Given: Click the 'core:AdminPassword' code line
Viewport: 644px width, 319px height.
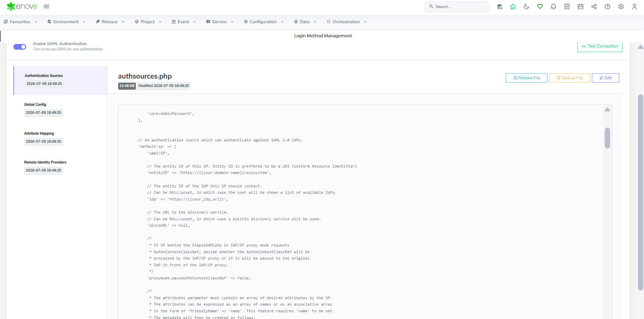Looking at the screenshot, I should [x=171, y=114].
